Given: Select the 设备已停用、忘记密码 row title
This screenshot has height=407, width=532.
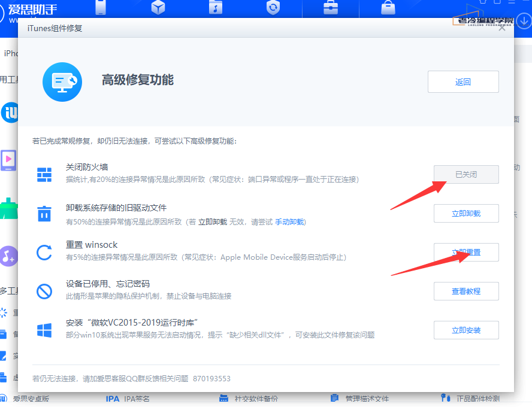Looking at the screenshot, I should coord(108,284).
